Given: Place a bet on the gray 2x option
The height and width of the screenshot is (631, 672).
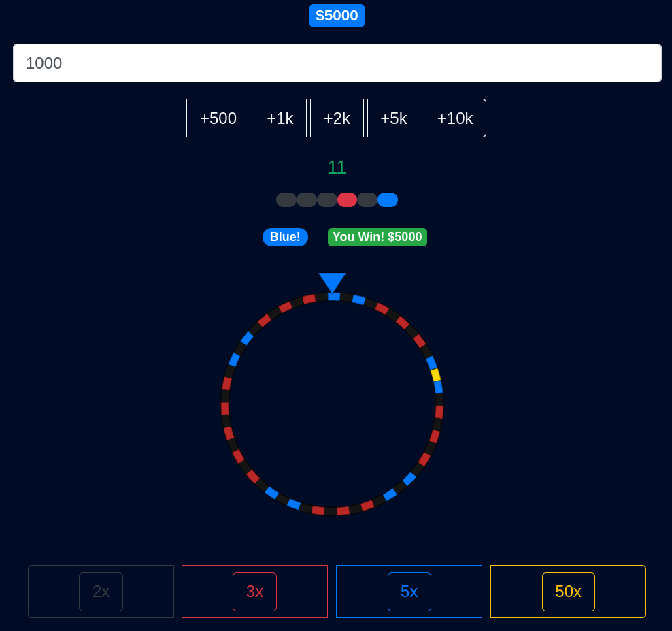Looking at the screenshot, I should point(101,592).
